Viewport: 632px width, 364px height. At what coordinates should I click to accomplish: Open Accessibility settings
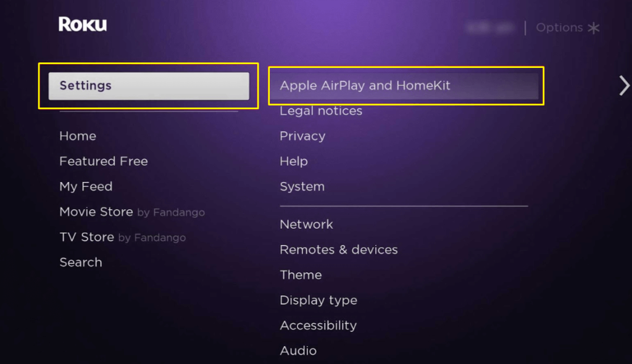point(318,325)
